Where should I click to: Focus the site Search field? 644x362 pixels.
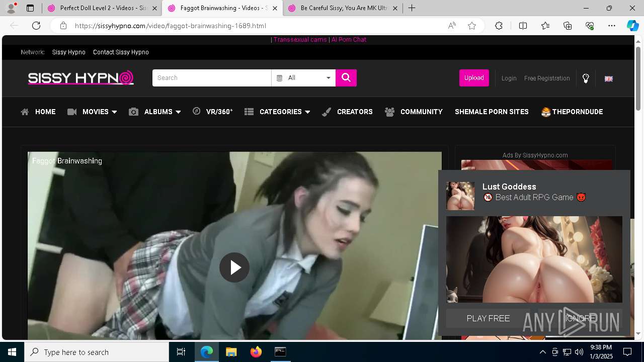[x=212, y=78]
